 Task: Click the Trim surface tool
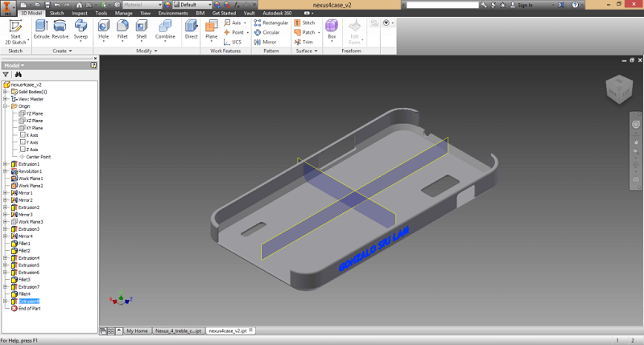303,42
